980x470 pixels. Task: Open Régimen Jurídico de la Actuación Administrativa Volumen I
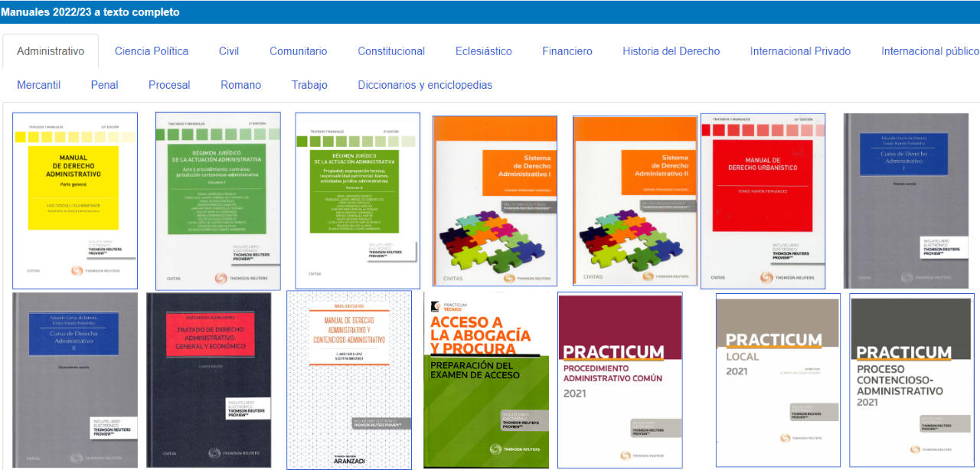(218, 201)
